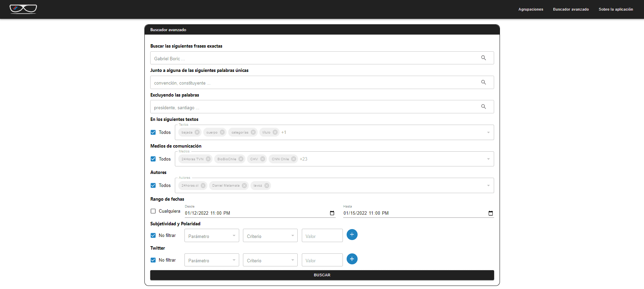
Task: Remove 'Daniel Matamala' author chip
Action: coord(244,186)
